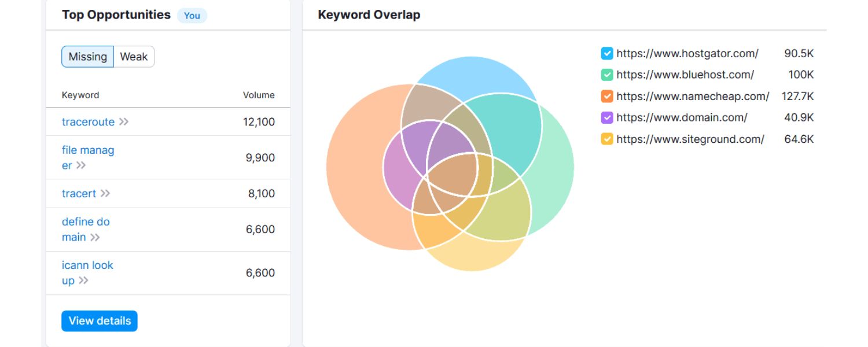Viewport: 868px width, 347px height.
Task: Select the Missing tab
Action: [x=87, y=56]
